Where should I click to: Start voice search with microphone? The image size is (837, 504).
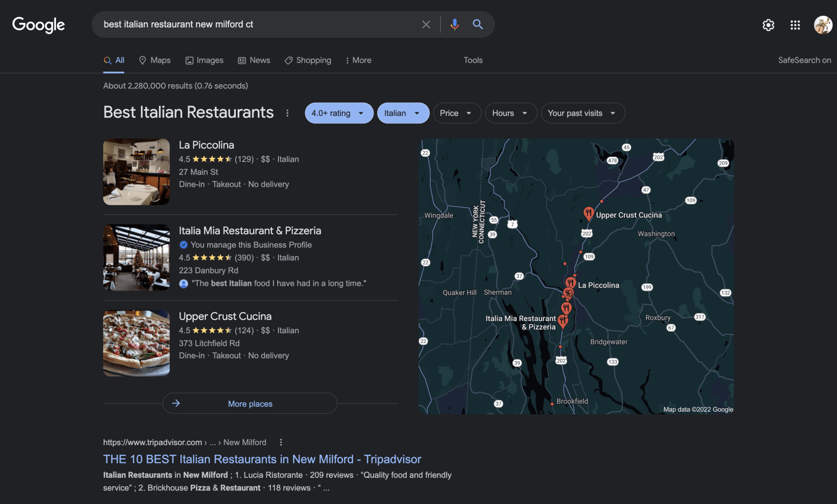click(x=454, y=24)
